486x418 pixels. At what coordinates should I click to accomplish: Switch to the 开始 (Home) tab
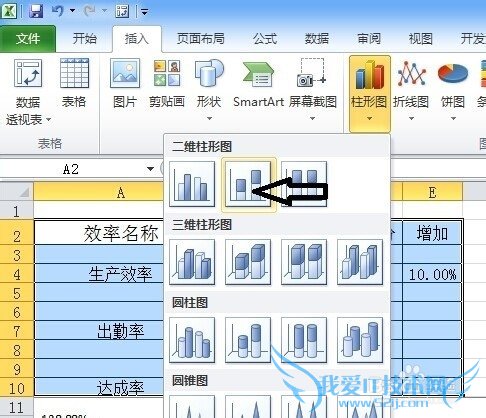tap(85, 39)
